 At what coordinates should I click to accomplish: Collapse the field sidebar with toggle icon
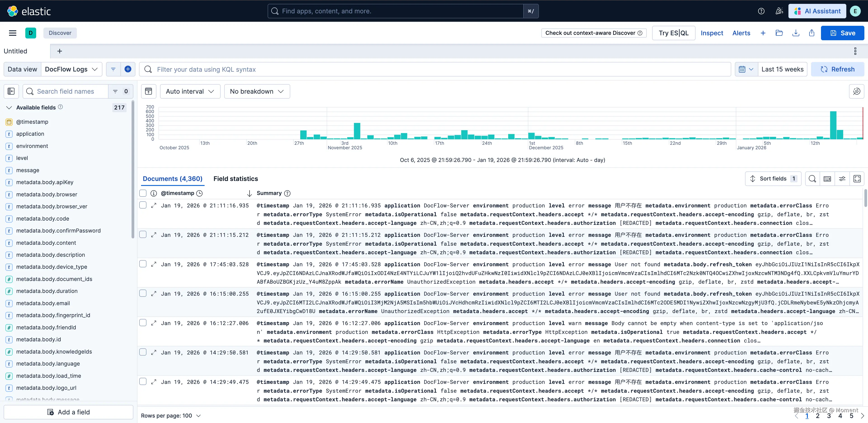click(x=11, y=91)
